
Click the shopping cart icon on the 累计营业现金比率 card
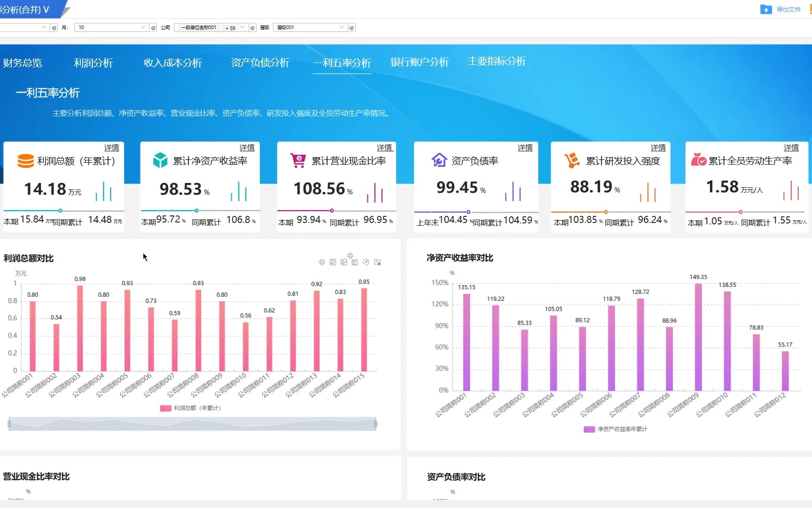tap(298, 160)
